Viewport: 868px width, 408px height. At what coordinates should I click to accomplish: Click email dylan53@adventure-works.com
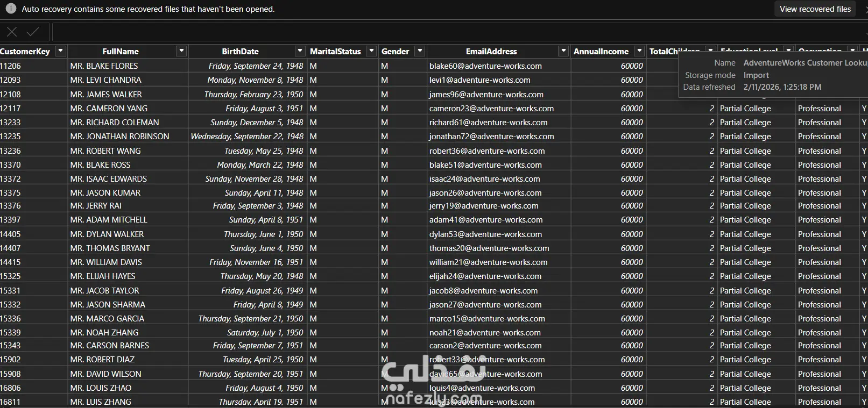pyautogui.click(x=485, y=234)
